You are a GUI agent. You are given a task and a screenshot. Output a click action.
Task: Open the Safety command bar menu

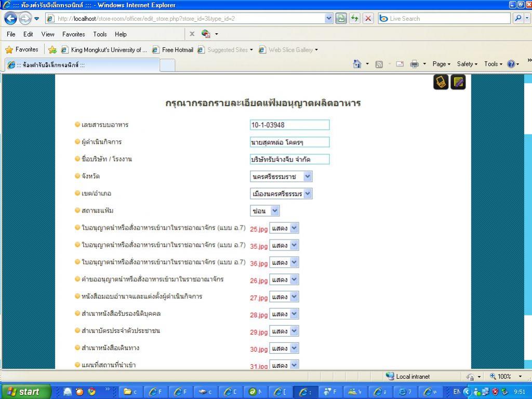467,64
